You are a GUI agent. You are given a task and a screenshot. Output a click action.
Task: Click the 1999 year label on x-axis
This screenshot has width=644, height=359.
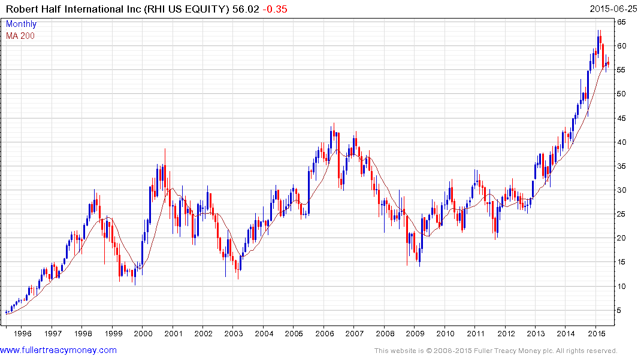113,333
